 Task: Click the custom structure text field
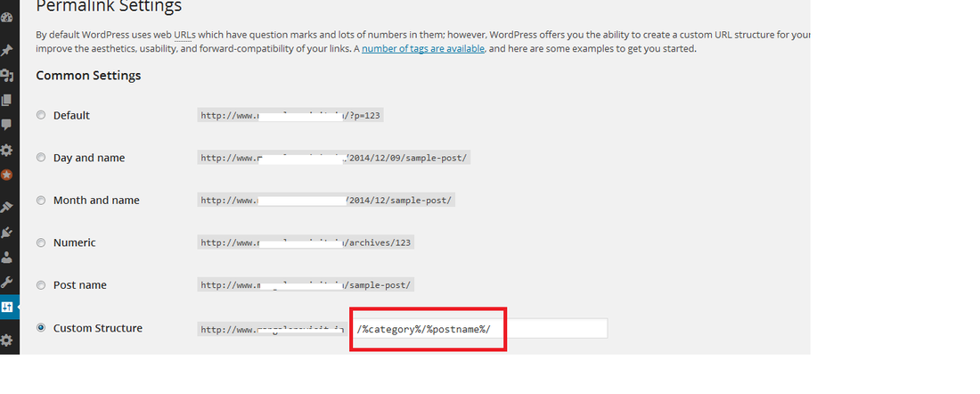pos(479,329)
